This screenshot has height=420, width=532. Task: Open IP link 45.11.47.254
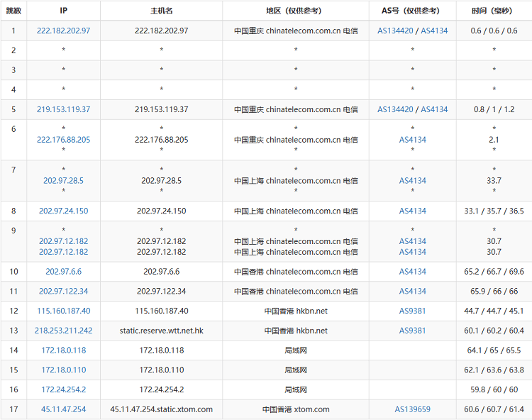[63, 409]
